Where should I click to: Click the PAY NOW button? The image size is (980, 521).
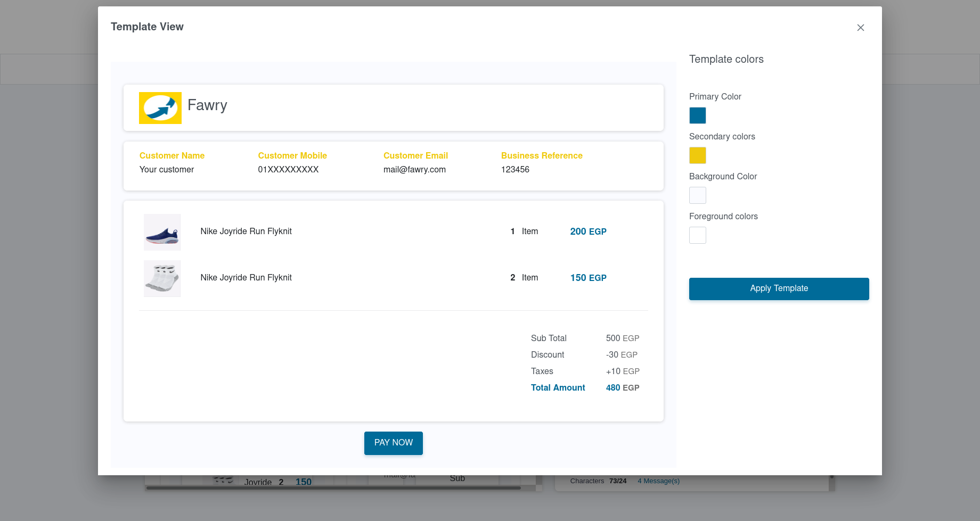click(394, 443)
